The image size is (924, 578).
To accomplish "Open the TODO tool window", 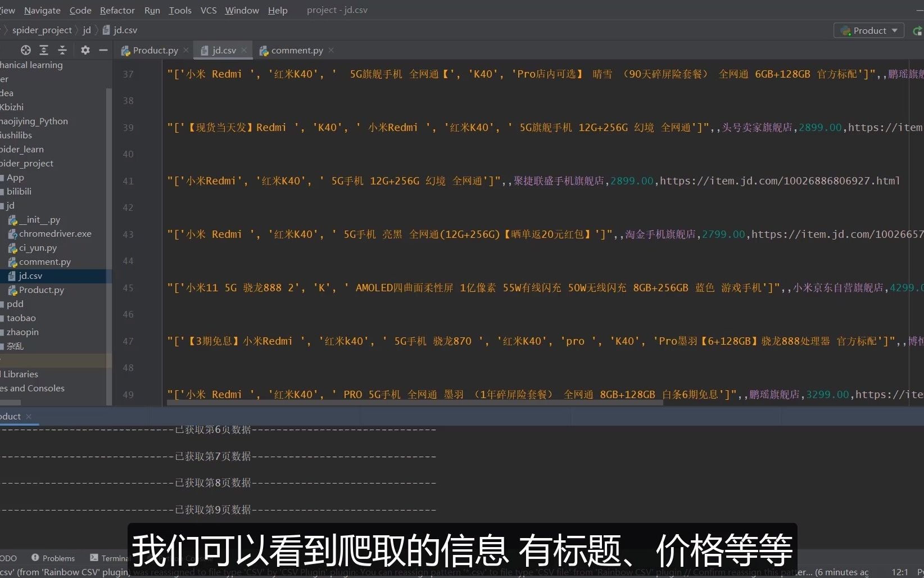I will tap(8, 558).
